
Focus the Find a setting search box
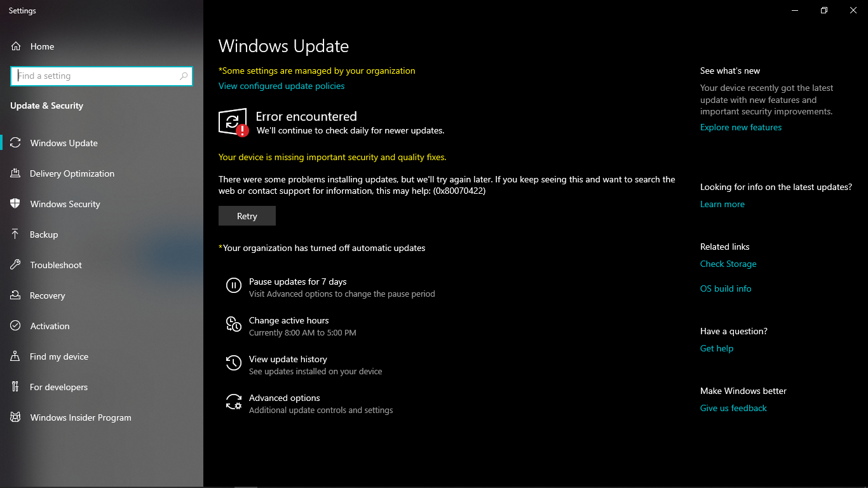(x=102, y=76)
